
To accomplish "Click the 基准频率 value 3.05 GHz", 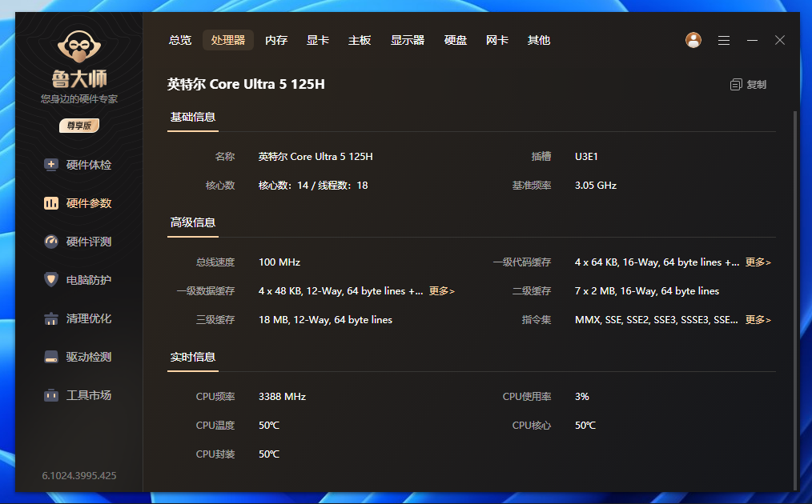I will (596, 186).
